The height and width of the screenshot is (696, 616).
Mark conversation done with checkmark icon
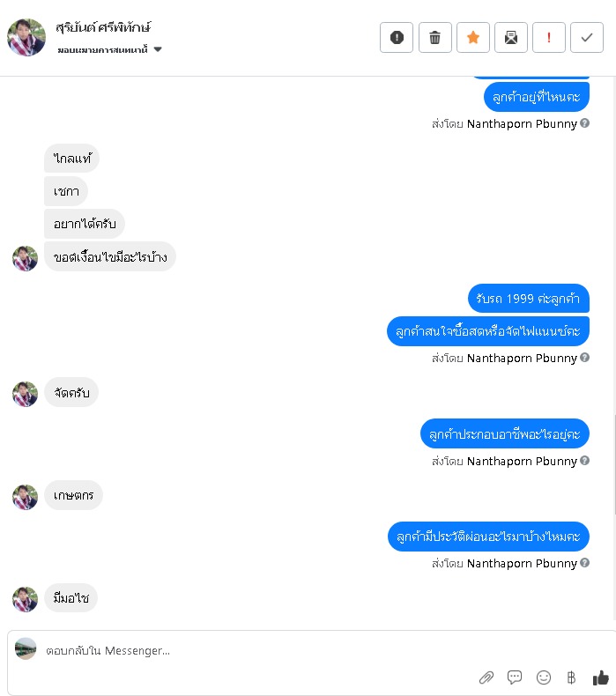[587, 37]
